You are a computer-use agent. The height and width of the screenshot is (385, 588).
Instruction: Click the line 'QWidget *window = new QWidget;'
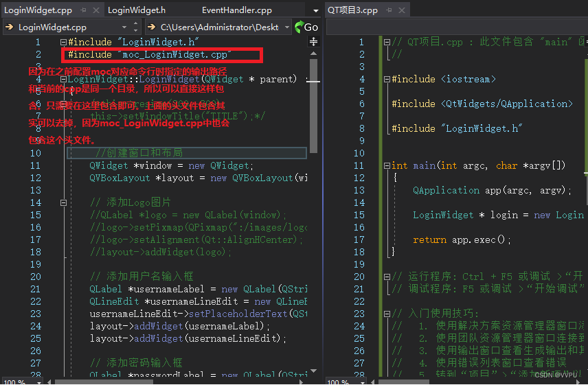click(171, 165)
